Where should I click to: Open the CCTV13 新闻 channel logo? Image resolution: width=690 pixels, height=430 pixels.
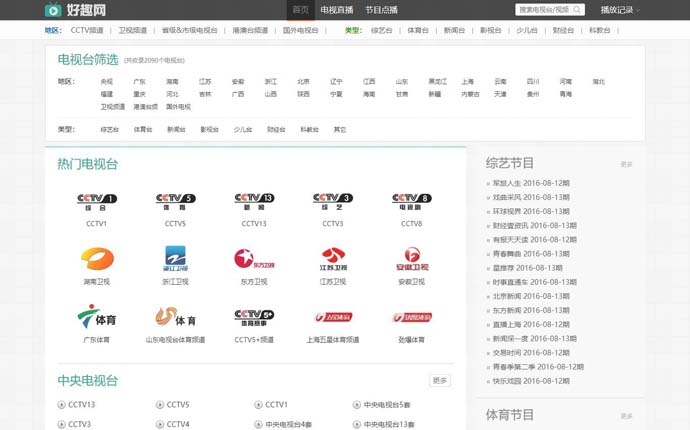tap(254, 202)
